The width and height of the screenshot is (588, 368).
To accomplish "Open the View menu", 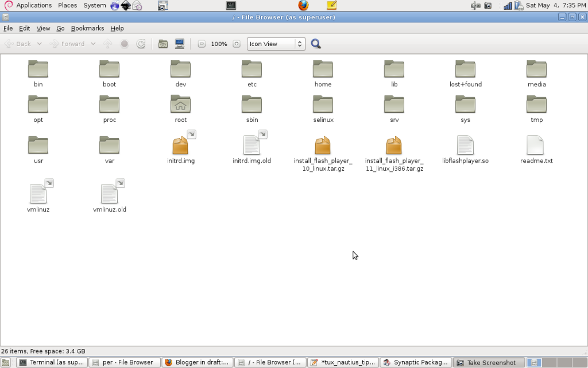I will 43,28.
